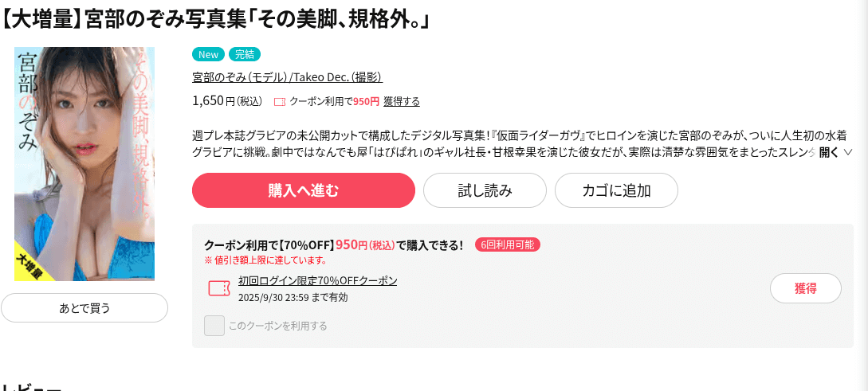The height and width of the screenshot is (391, 868).
Task: Click the 2025/9/30 coupon expiry text
Action: 293,297
